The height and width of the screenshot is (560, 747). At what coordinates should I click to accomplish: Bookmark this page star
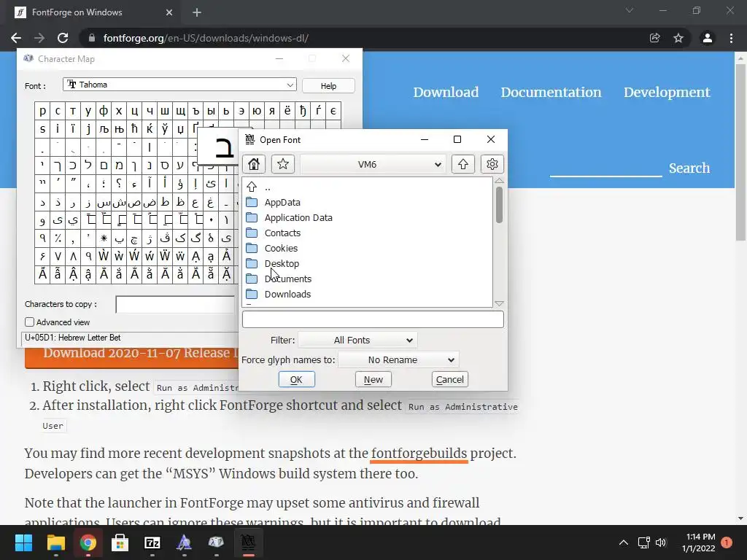[x=678, y=38]
